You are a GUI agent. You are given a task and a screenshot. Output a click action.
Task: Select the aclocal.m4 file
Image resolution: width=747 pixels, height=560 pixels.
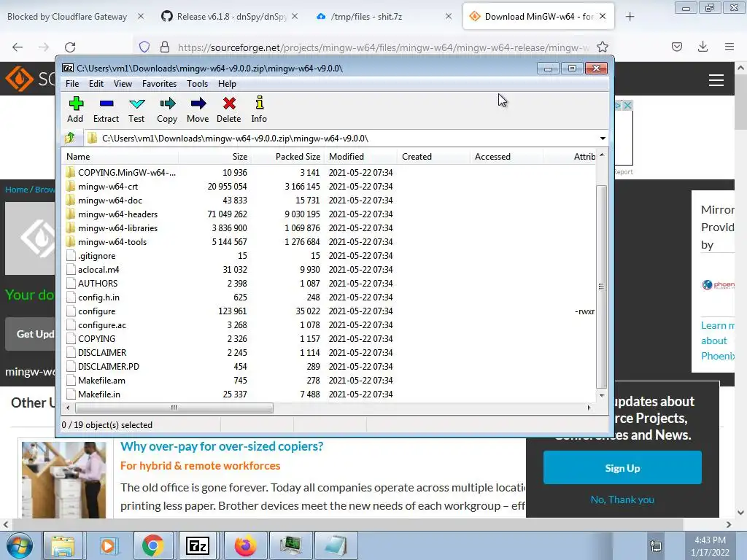click(x=98, y=270)
